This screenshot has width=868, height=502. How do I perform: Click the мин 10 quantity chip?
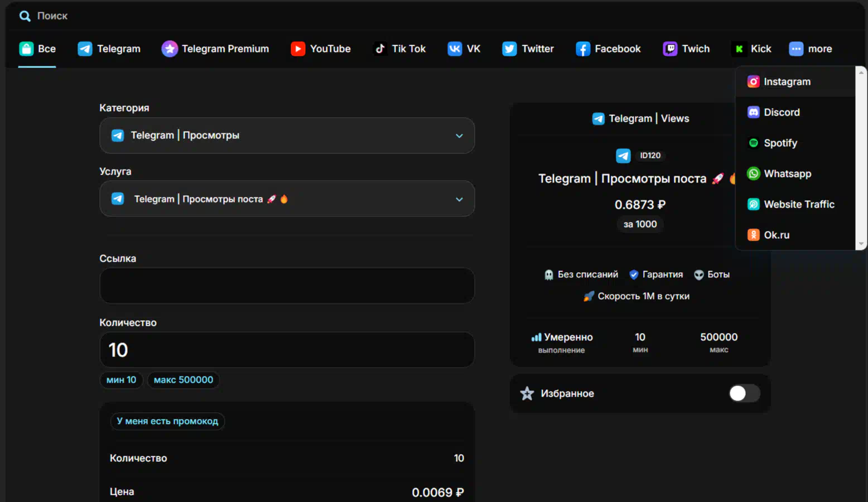point(121,380)
